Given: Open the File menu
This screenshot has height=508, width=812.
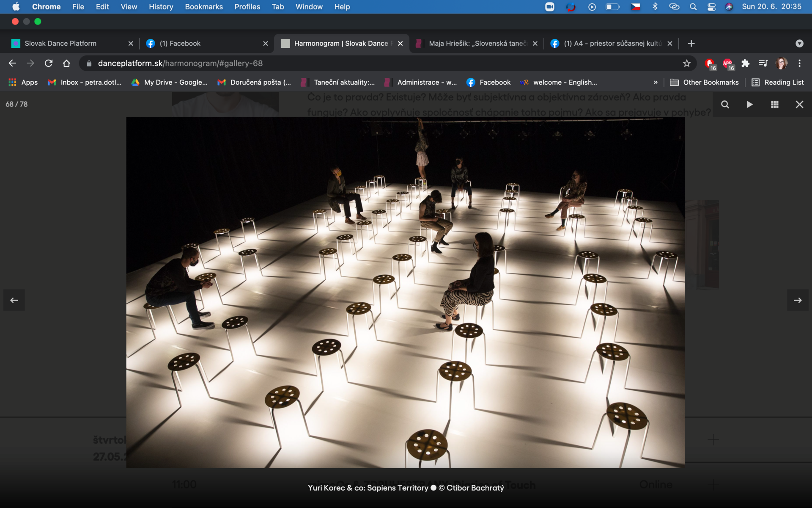Looking at the screenshot, I should (x=78, y=7).
